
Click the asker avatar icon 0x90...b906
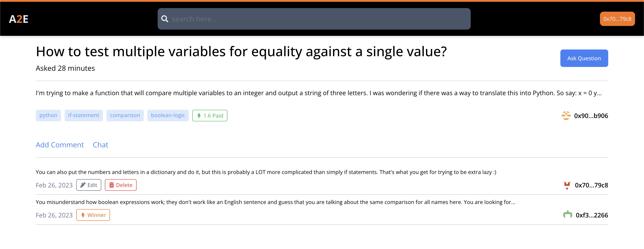point(566,116)
